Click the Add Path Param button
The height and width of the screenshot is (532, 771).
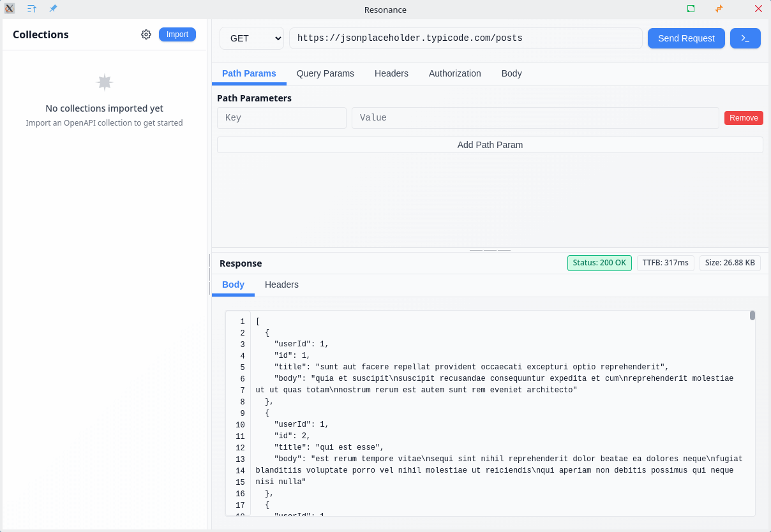click(x=490, y=145)
